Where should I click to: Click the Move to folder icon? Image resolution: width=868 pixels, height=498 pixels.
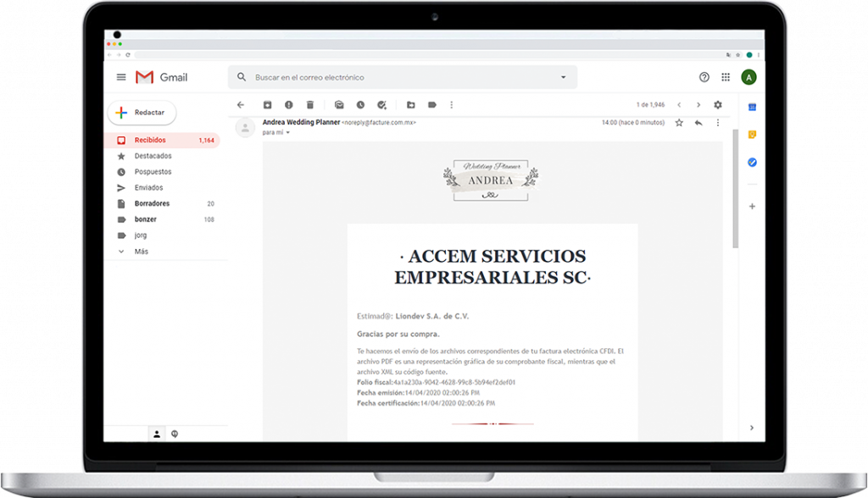pos(410,105)
